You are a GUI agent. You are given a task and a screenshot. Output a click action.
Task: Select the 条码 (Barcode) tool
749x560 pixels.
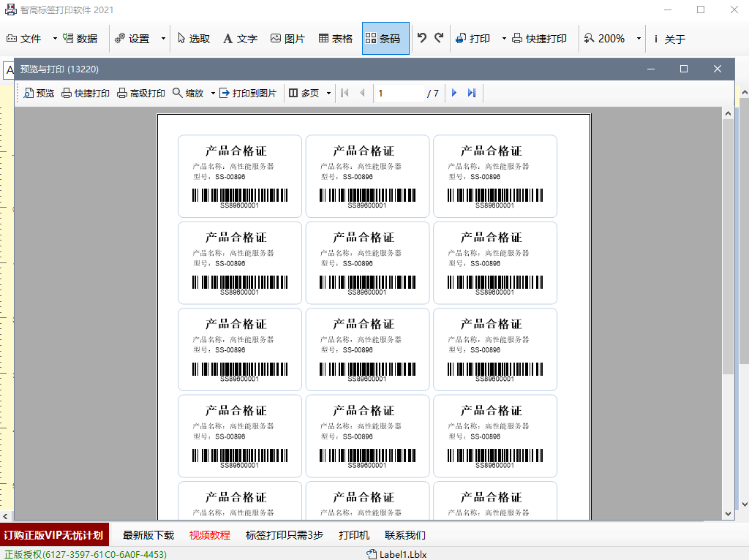pyautogui.click(x=385, y=39)
